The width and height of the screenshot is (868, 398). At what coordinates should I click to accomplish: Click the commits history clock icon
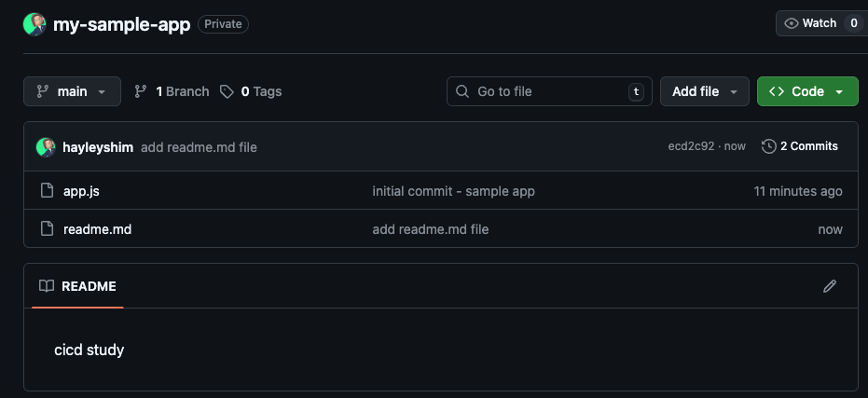tap(769, 146)
